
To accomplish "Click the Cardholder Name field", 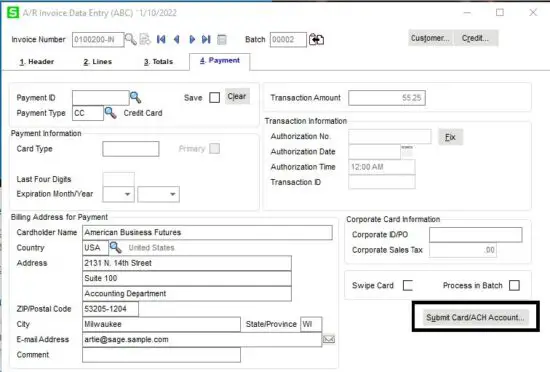I will [x=207, y=232].
